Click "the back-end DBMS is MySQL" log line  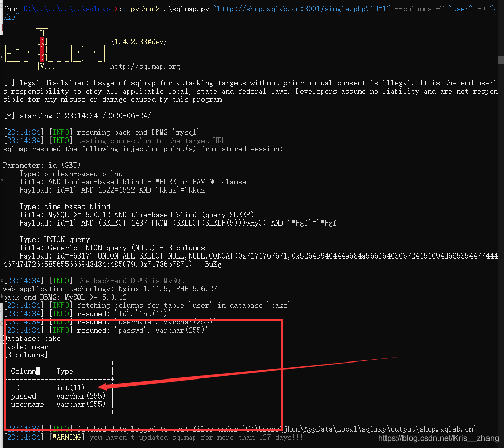pyautogui.click(x=94, y=281)
